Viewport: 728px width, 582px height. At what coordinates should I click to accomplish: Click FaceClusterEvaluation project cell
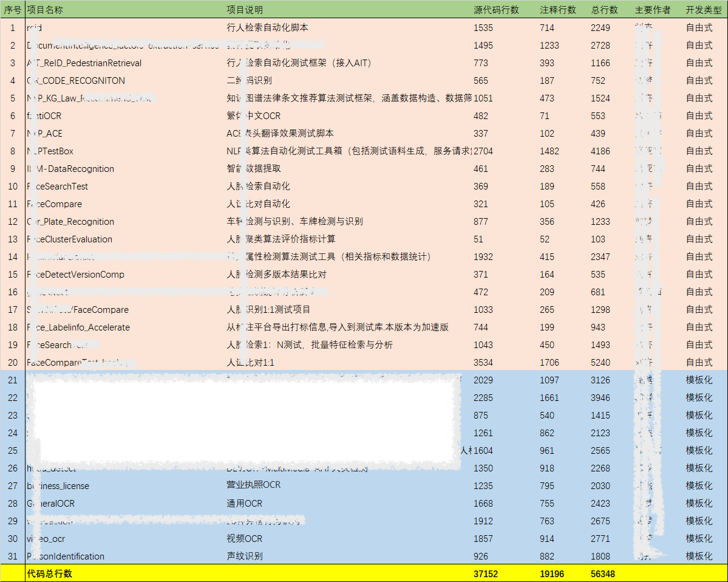(70, 240)
